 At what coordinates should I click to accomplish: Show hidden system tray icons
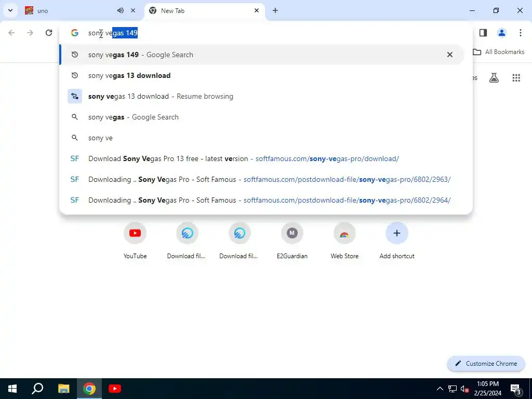pos(440,389)
